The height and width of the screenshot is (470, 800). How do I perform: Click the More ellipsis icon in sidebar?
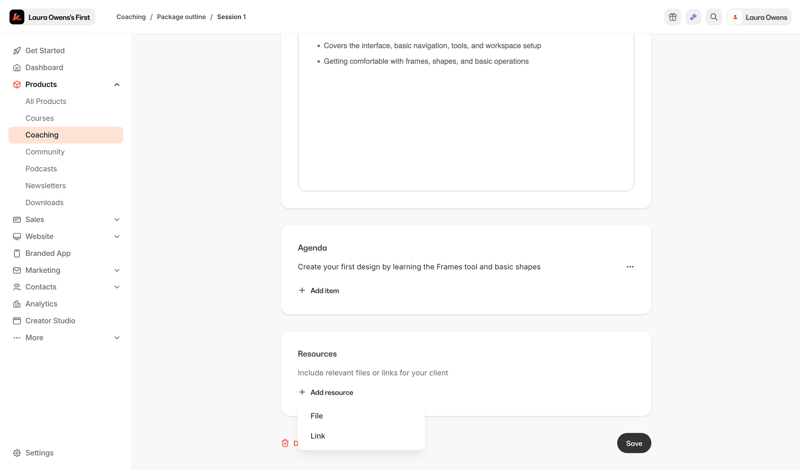coord(17,337)
